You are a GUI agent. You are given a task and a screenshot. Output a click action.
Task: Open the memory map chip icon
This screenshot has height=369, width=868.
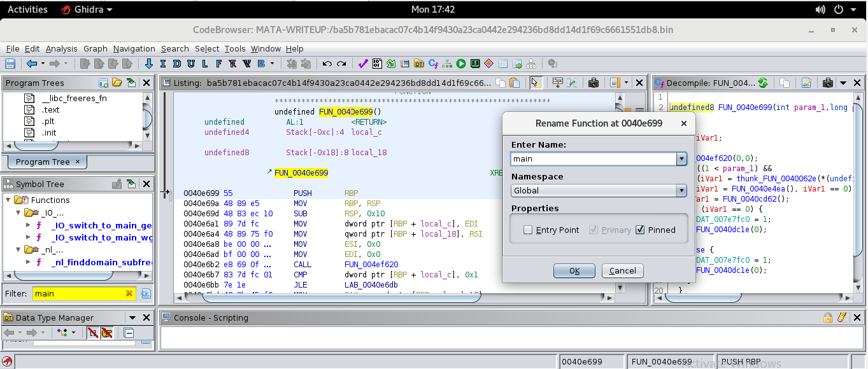click(x=475, y=64)
